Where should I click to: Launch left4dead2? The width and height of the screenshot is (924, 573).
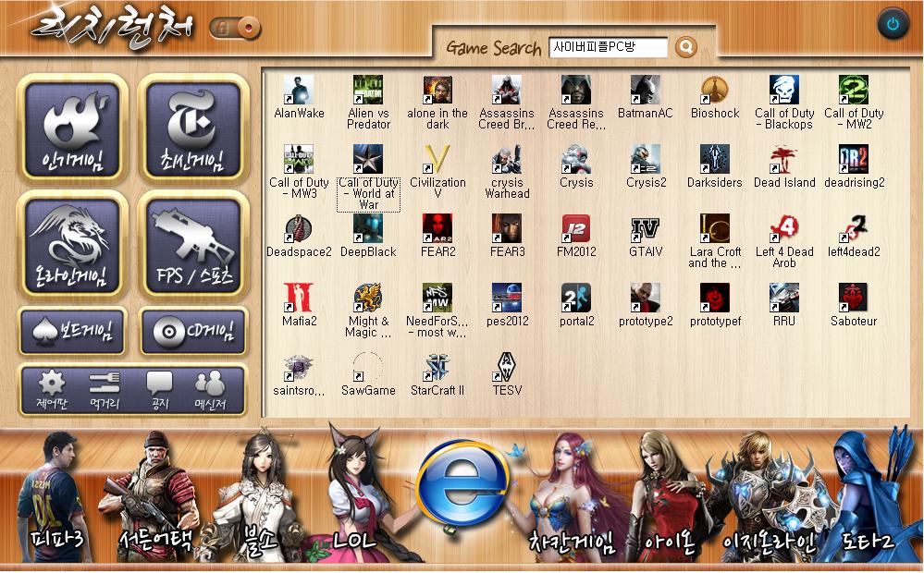click(x=854, y=237)
